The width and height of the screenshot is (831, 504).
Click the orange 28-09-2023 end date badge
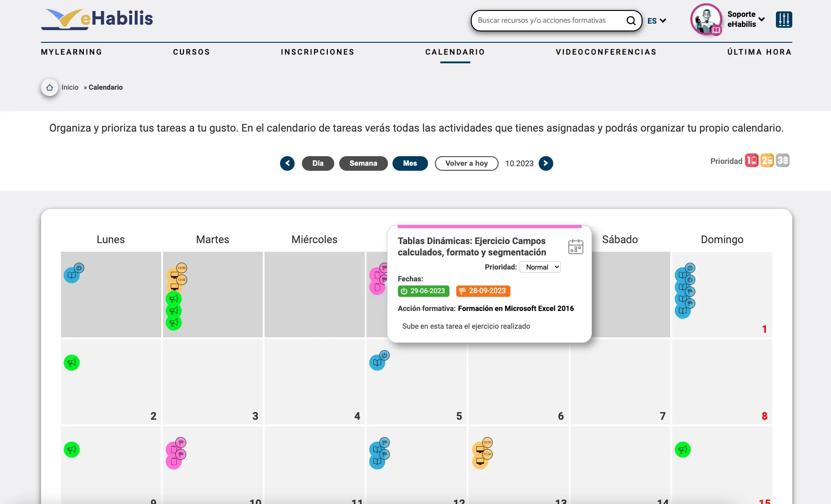click(x=483, y=291)
